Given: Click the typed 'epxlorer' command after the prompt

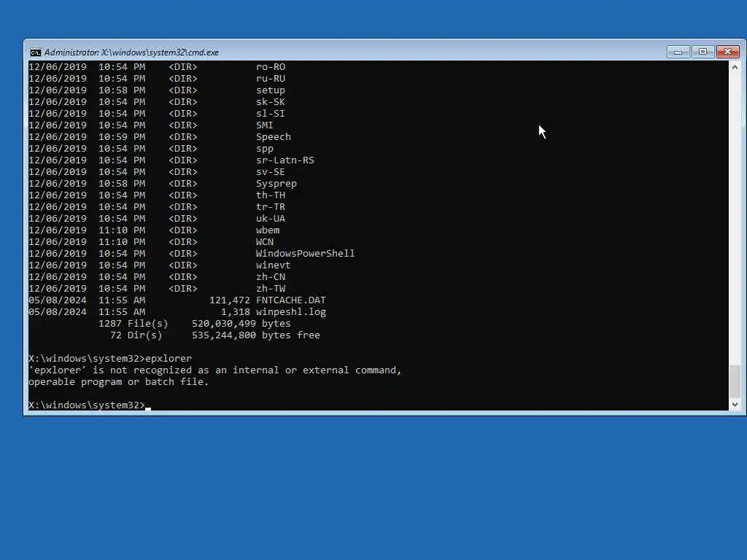Looking at the screenshot, I should 169,359.
